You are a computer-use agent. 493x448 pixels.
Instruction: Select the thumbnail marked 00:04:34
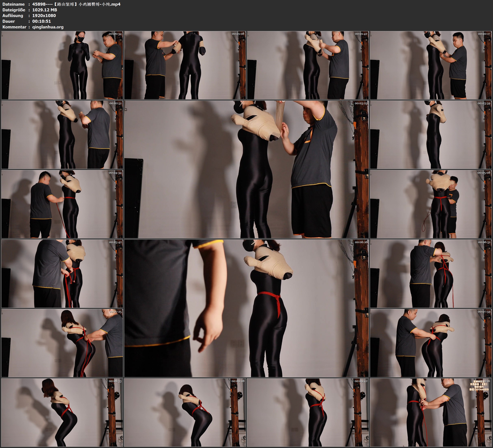(x=62, y=204)
